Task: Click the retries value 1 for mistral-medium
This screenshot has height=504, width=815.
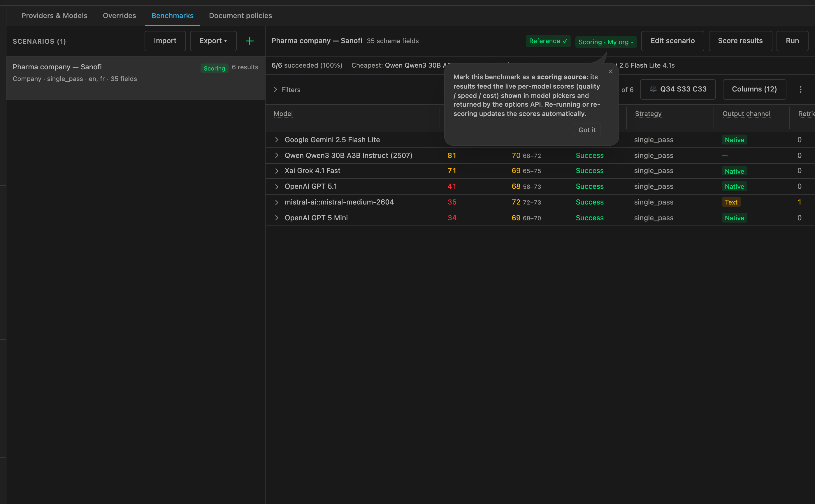Action: point(799,202)
